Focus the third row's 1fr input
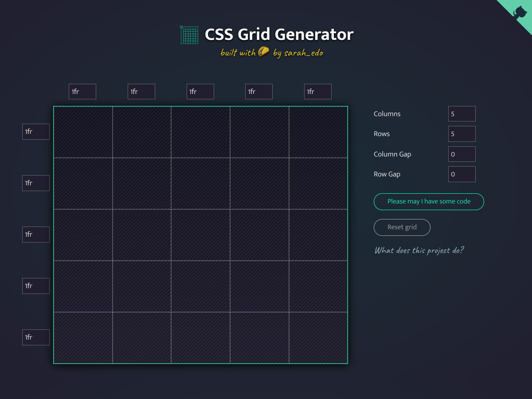Screen dimensions: 532x399 (x=36, y=235)
